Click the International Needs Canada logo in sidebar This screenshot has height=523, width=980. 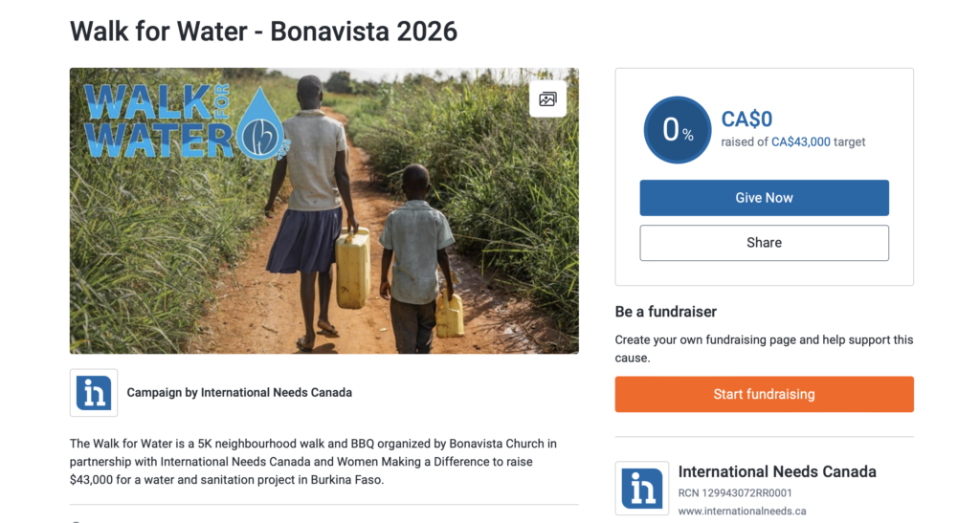641,489
